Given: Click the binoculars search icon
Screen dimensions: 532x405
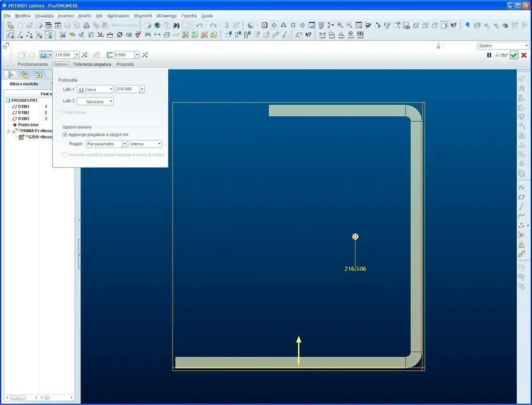Looking at the screenshot, I should click(x=176, y=25).
